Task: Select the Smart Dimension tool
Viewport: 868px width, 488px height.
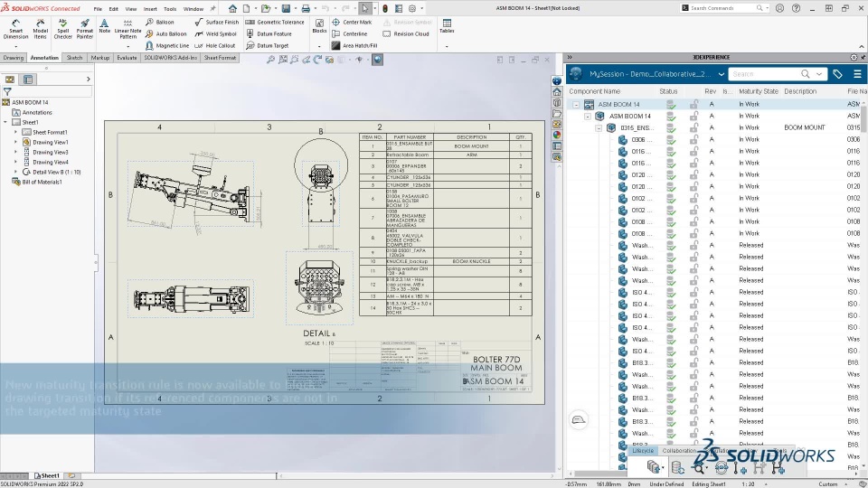Action: 15,29
